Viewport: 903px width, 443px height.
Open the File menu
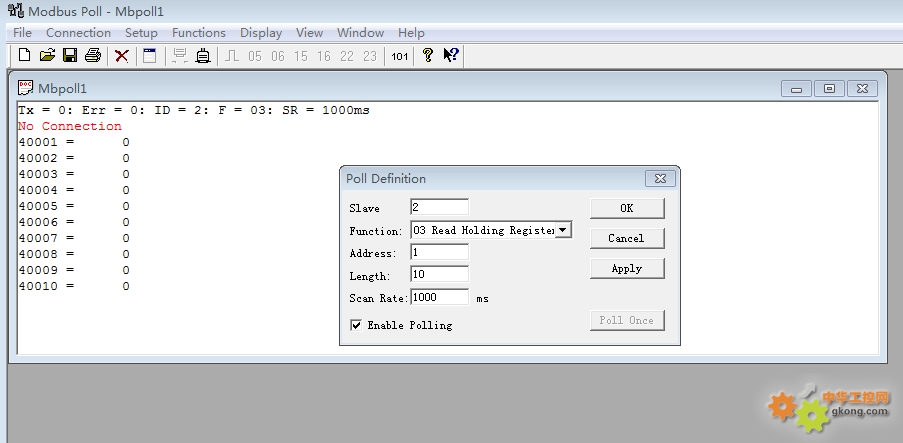[22, 33]
